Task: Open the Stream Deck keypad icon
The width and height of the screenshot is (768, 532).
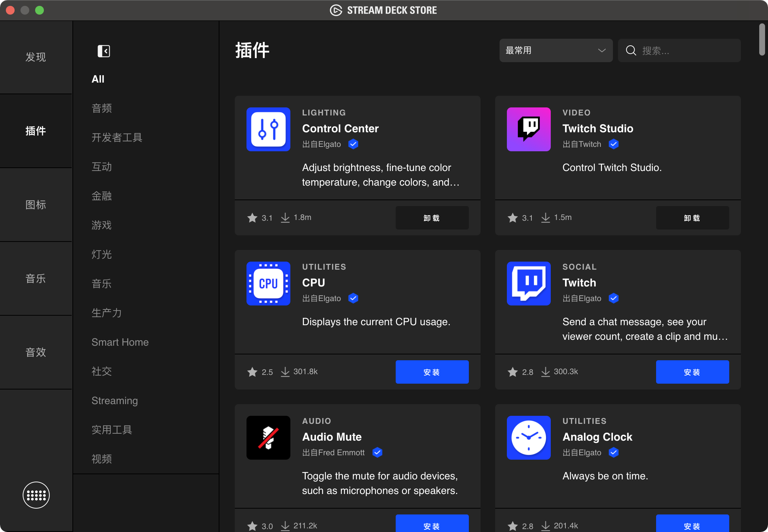Action: click(x=36, y=495)
